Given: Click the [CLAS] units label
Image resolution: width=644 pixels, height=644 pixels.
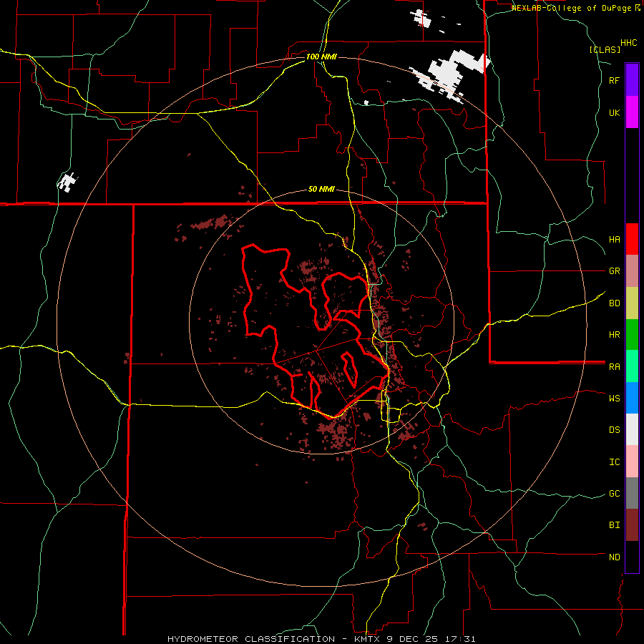Looking at the screenshot, I should 605,49.
